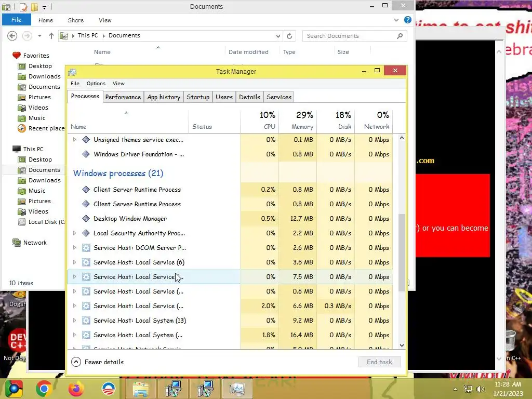Expand the Explorer ribbon chevron

coord(396,20)
